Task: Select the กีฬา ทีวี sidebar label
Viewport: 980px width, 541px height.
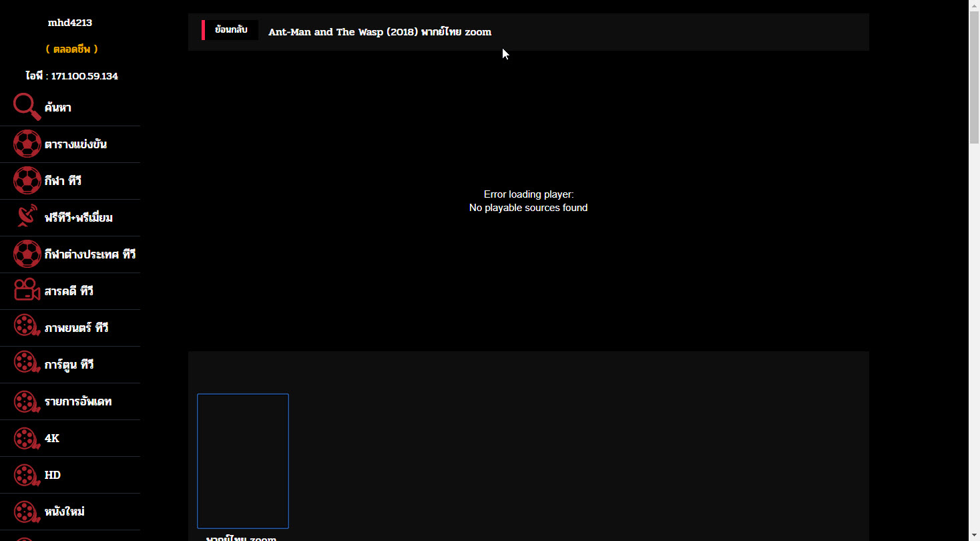Action: tap(63, 181)
